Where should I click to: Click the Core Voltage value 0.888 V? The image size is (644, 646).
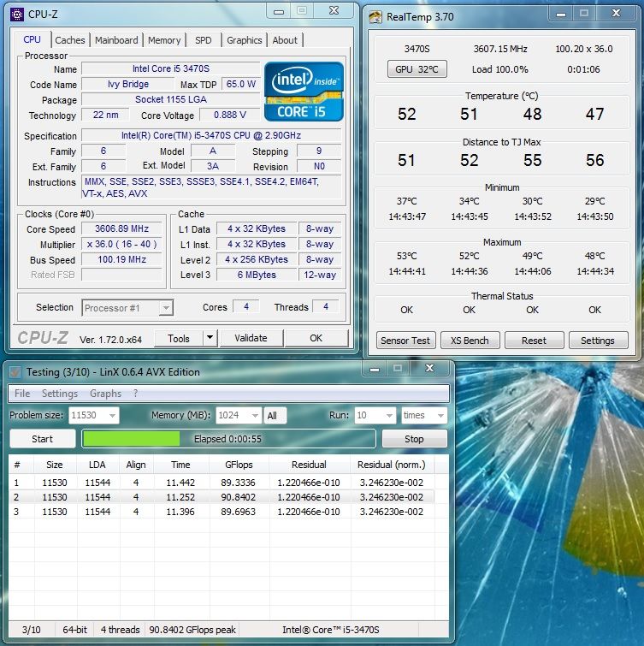click(230, 115)
